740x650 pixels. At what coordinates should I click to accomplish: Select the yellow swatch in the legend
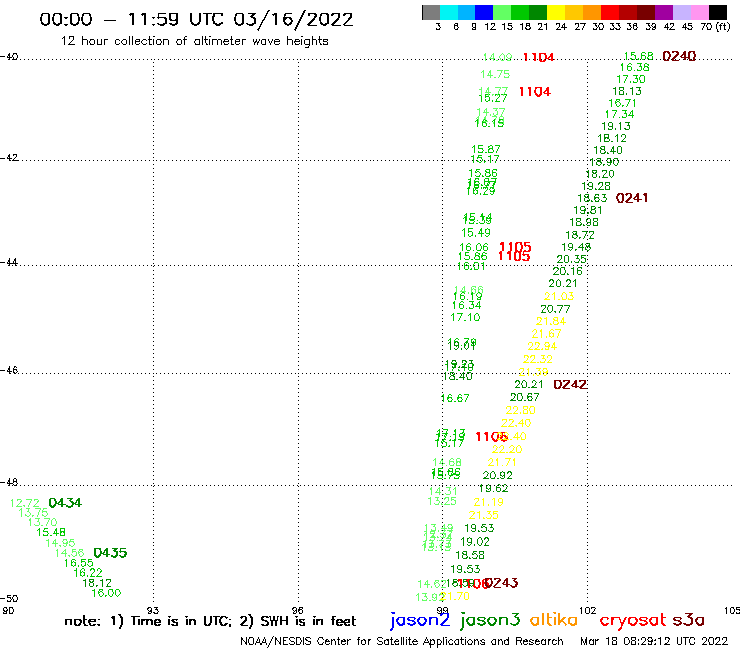[556, 13]
